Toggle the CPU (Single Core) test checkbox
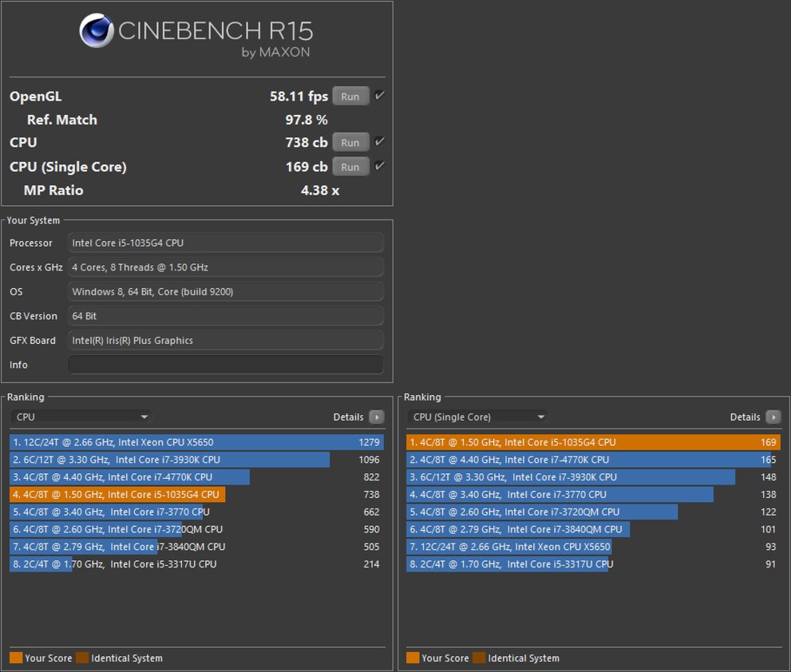Image resolution: width=791 pixels, height=672 pixels. coord(380,166)
